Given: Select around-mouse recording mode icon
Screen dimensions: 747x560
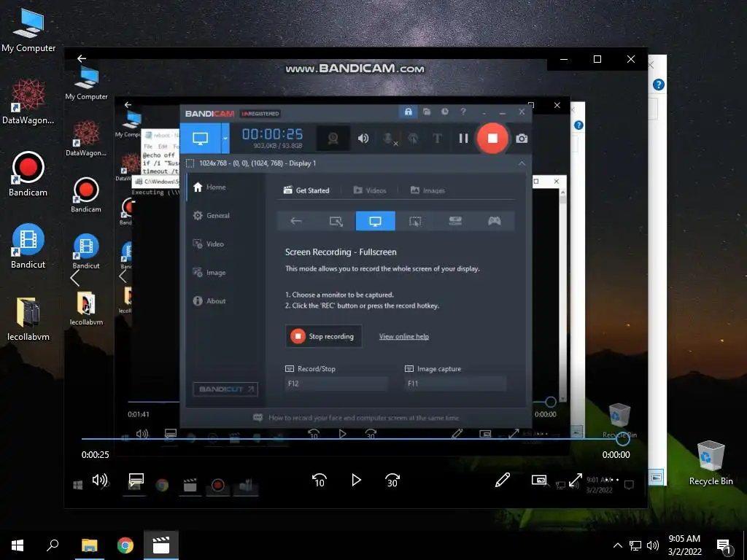Looking at the screenshot, I should (415, 221).
